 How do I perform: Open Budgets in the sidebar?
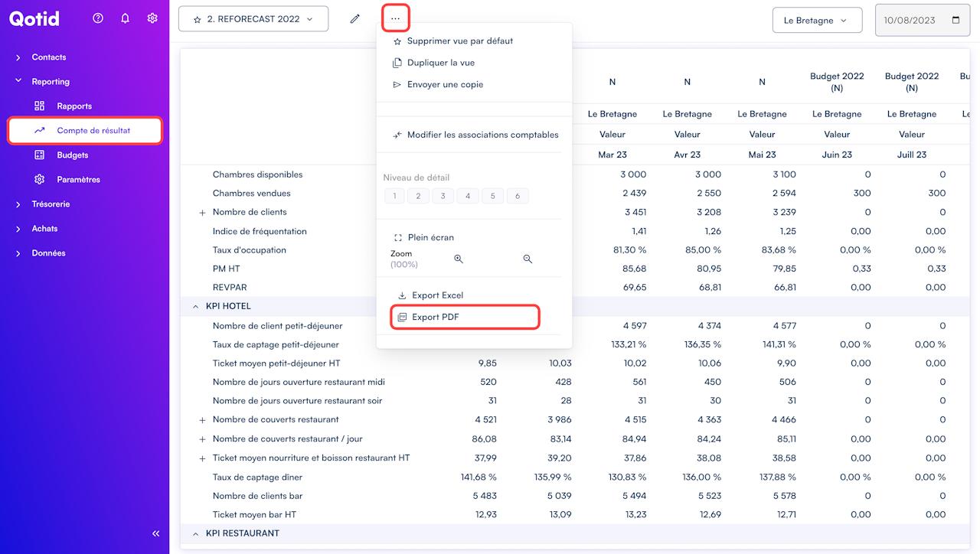72,155
